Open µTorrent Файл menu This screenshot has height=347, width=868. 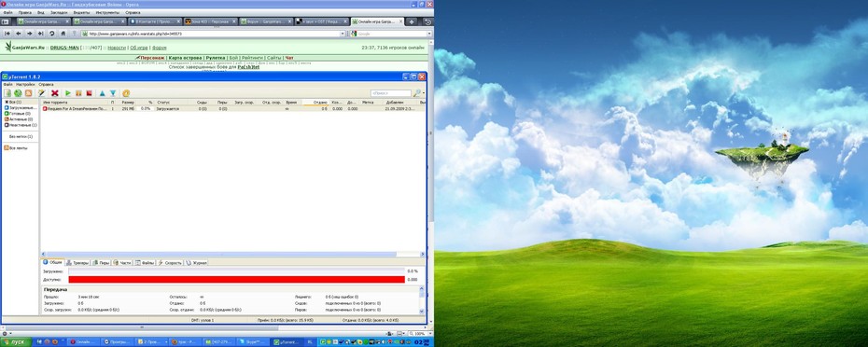pyautogui.click(x=7, y=84)
